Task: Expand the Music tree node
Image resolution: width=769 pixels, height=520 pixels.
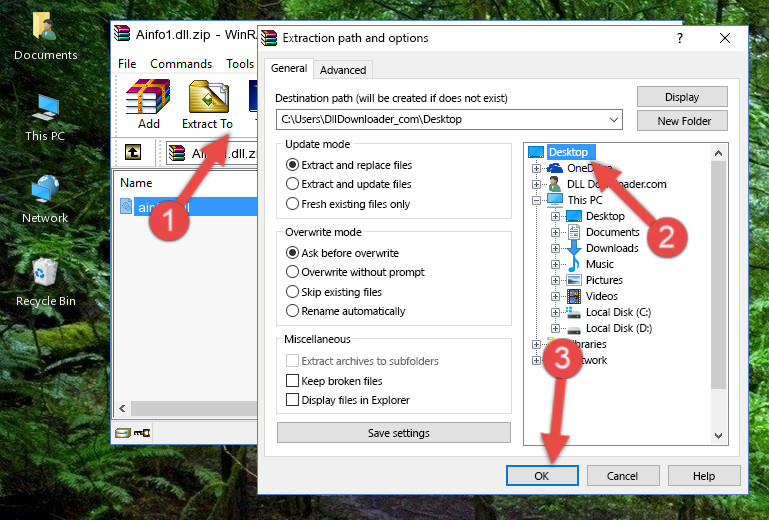Action: click(x=555, y=264)
